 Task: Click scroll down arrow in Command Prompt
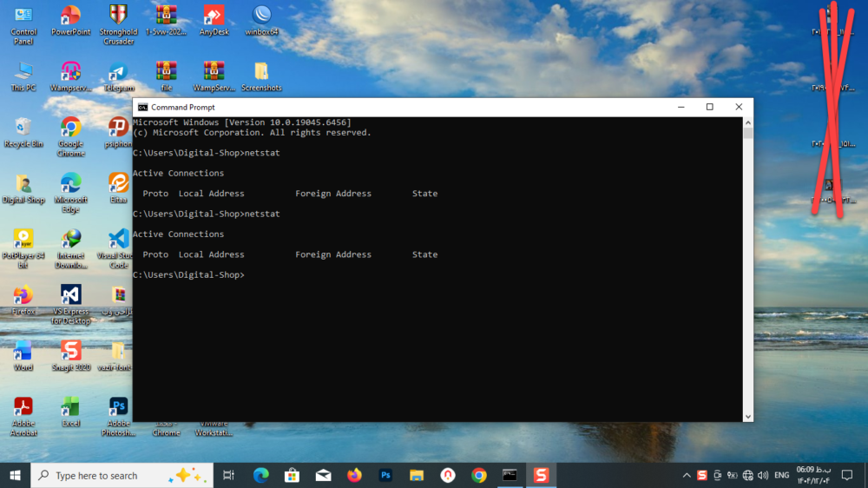pyautogui.click(x=748, y=417)
